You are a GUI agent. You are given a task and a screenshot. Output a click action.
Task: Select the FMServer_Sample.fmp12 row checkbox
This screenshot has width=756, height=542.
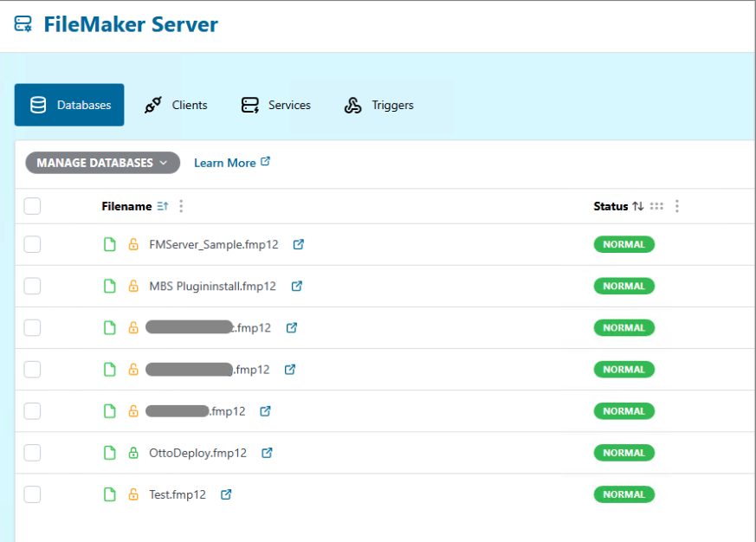(x=32, y=244)
